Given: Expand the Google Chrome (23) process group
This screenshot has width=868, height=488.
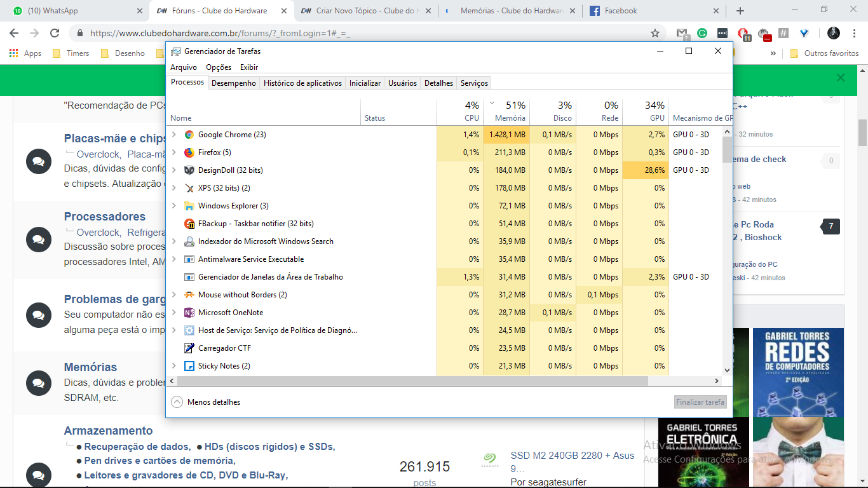Looking at the screenshot, I should pos(174,135).
